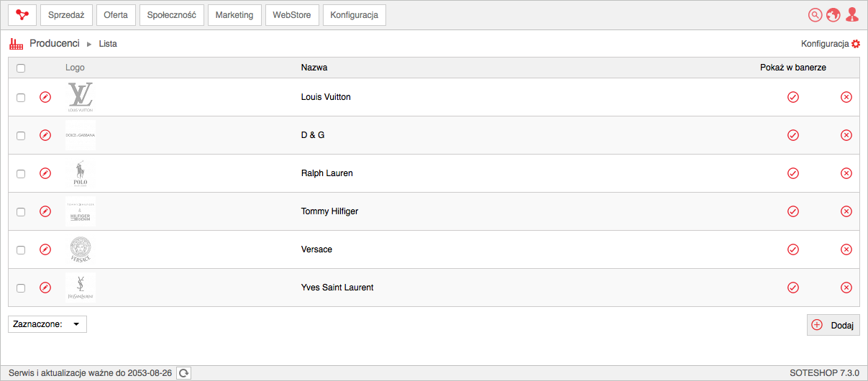Toggle banner display for Tommy Hilfiger
868x381 pixels.
793,211
